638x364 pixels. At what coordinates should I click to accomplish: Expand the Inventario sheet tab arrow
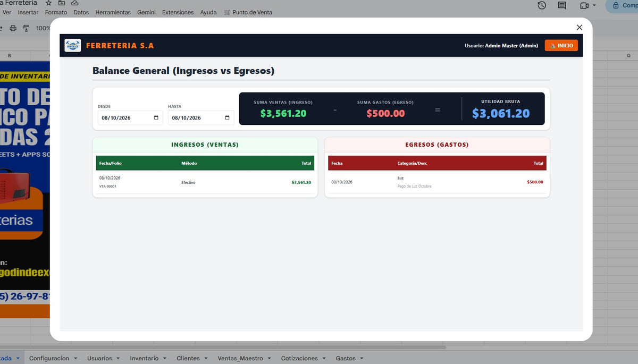[x=165, y=359]
